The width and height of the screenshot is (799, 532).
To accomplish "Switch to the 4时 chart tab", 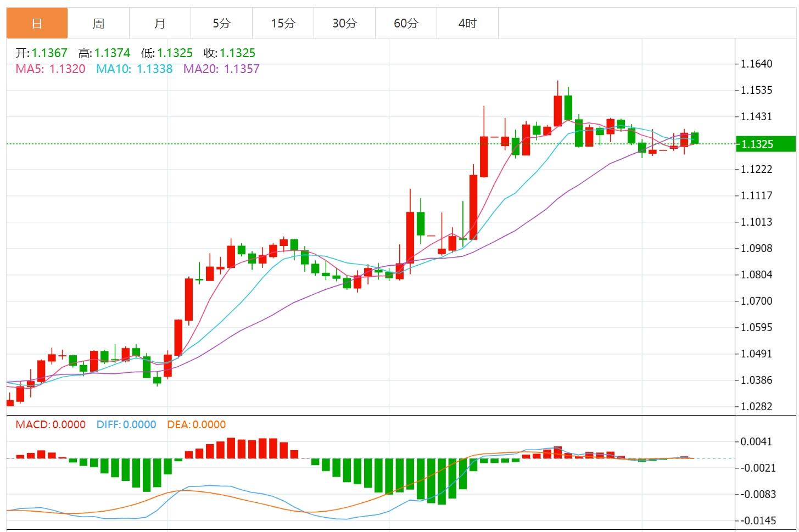I will click(467, 23).
